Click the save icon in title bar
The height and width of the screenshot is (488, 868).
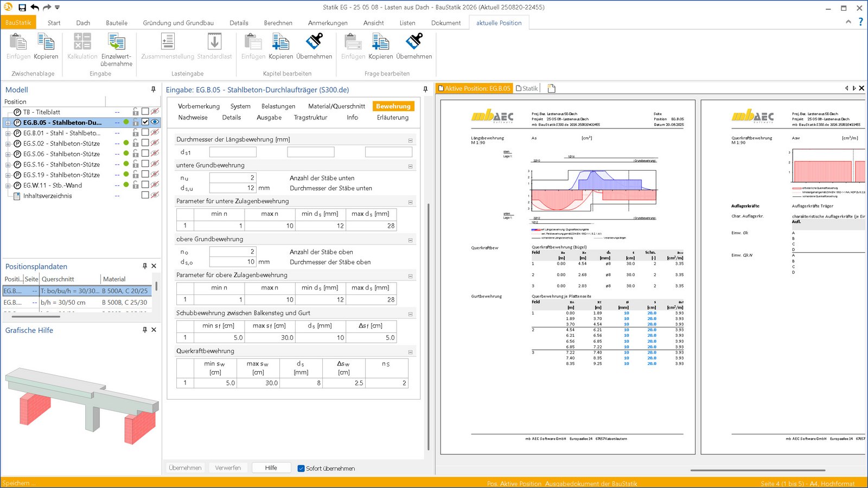[22, 8]
